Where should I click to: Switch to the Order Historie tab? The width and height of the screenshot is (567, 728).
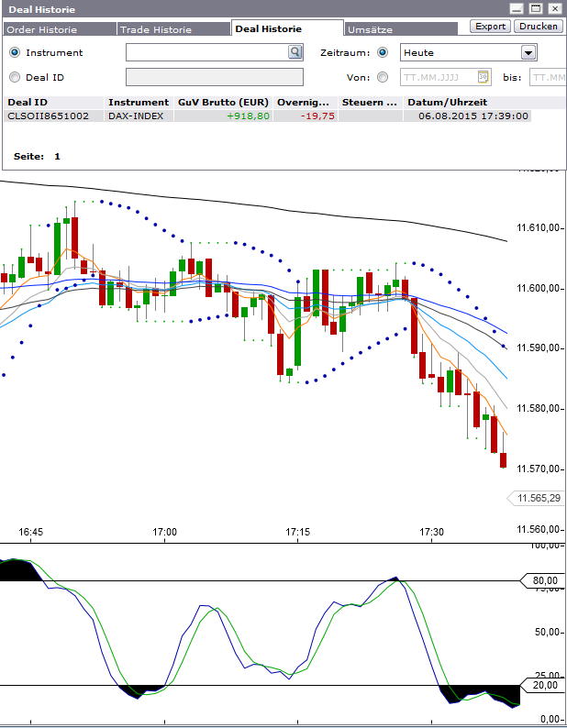click(x=59, y=29)
